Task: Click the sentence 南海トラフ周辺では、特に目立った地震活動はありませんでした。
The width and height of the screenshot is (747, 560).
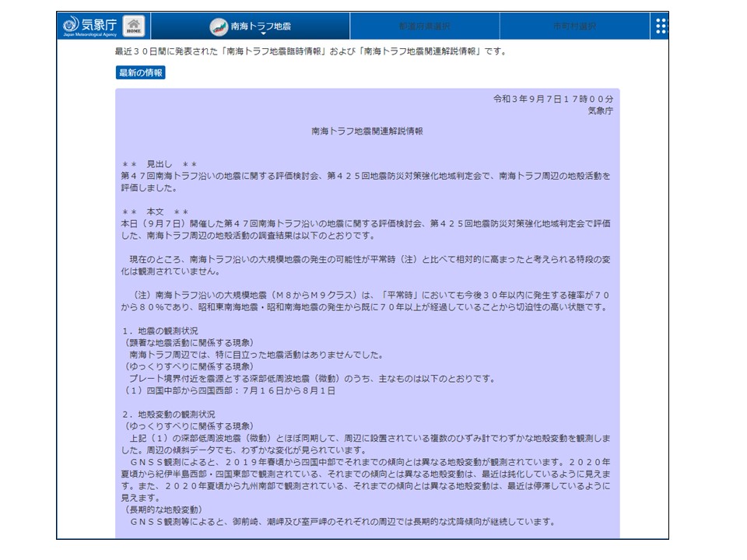Action: click(x=256, y=355)
